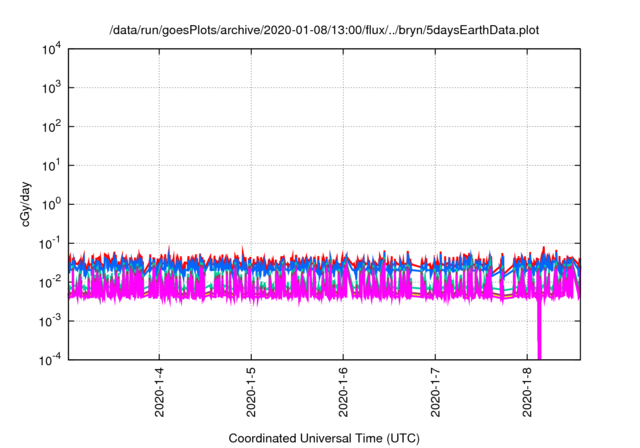Click the 10^-3 y-axis tick label

pos(50,321)
